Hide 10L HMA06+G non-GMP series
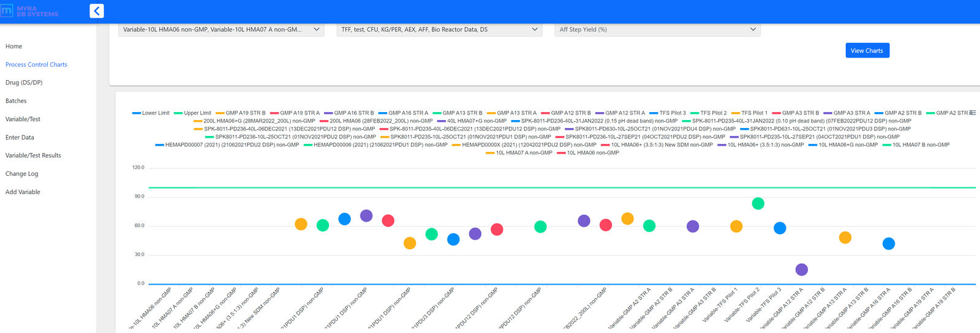Image resolution: width=980 pixels, height=333 pixels. coord(843,145)
